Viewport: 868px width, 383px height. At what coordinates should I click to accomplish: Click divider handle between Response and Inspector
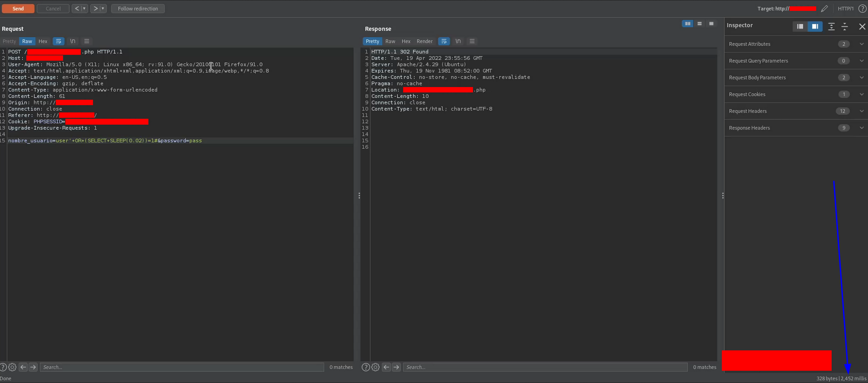(x=723, y=196)
